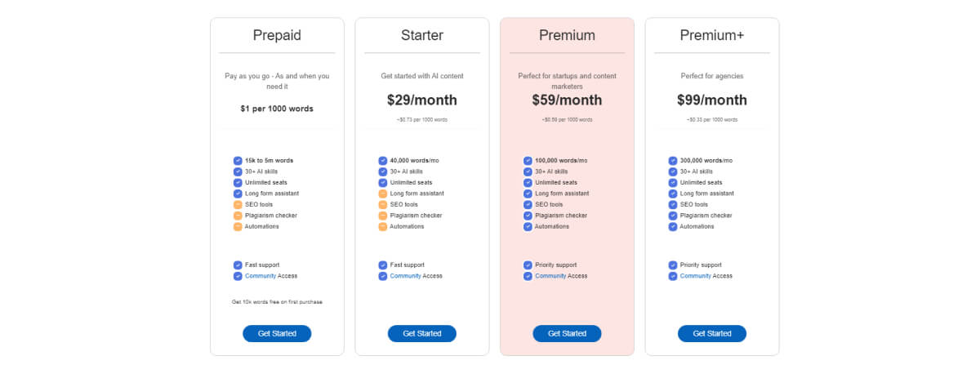Click orange SEO tools icon in Prepaid
The width and height of the screenshot is (980, 374).
click(x=238, y=204)
